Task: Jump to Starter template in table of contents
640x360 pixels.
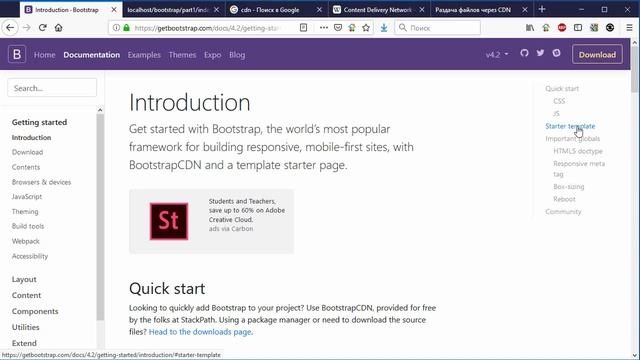Action: [570, 126]
